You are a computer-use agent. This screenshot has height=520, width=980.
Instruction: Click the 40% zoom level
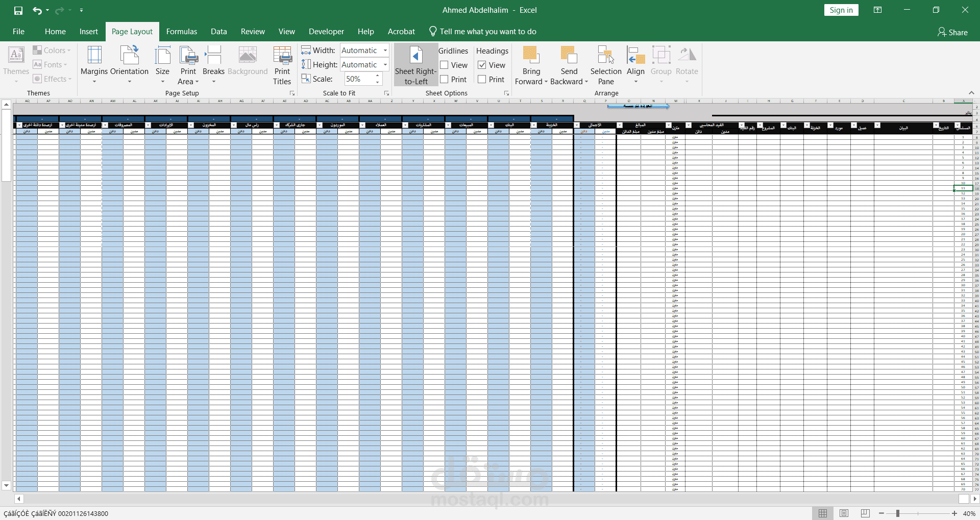pyautogui.click(x=969, y=513)
